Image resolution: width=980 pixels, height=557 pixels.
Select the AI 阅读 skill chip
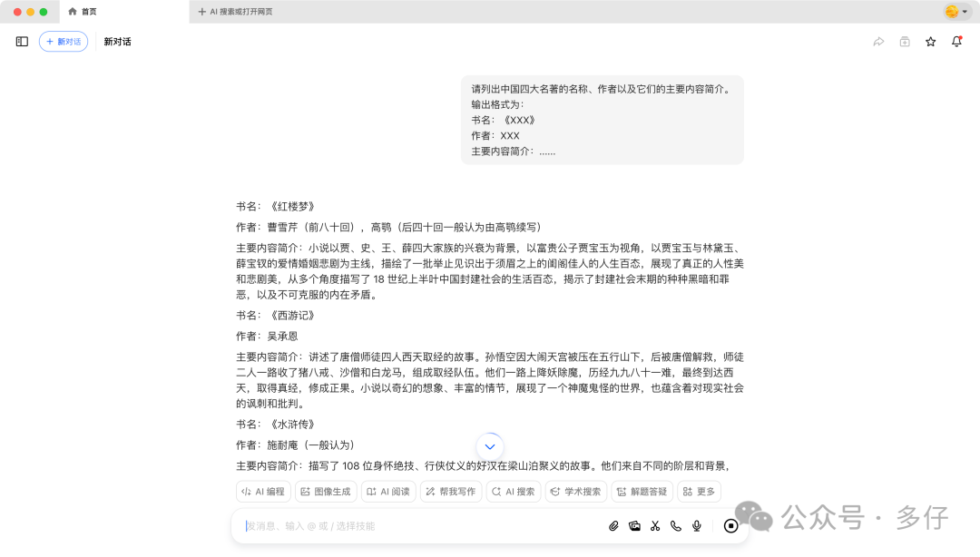[x=388, y=492]
